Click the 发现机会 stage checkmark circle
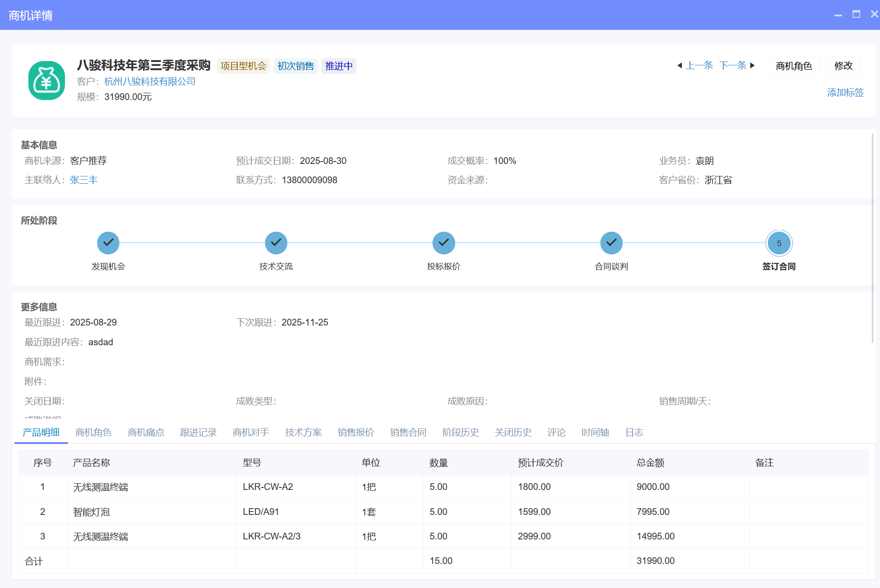 108,243
